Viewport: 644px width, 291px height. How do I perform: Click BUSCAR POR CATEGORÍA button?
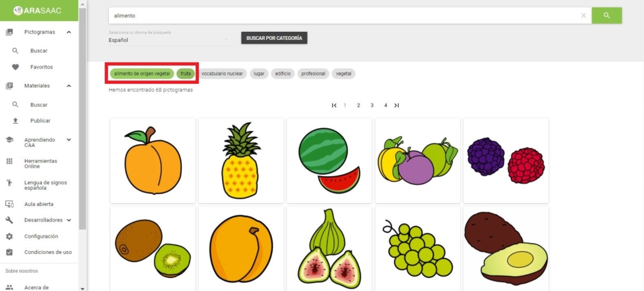tap(274, 38)
